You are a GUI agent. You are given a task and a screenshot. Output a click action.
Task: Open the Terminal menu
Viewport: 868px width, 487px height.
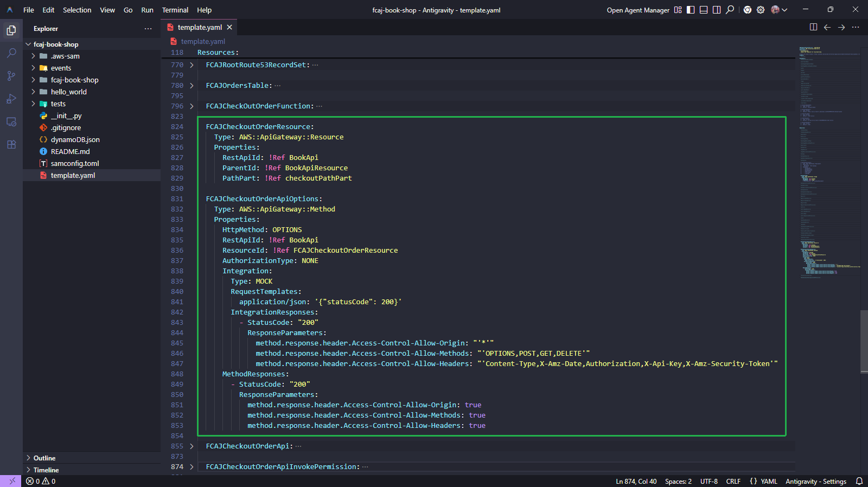tap(175, 10)
